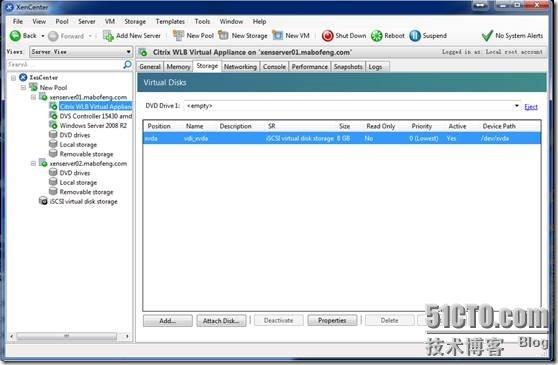Select Removable storage under xenserver02
The image size is (558, 365).
[x=86, y=192]
